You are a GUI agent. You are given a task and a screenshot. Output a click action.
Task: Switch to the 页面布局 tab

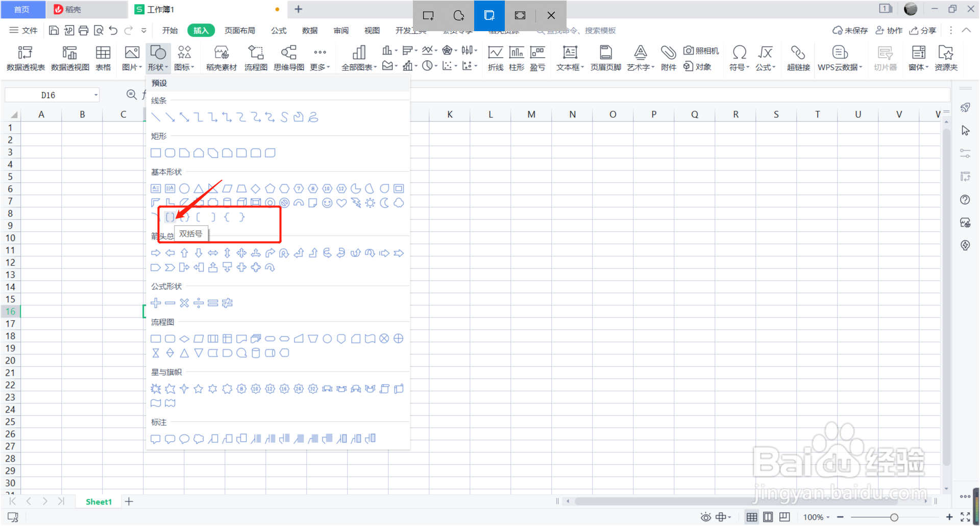(240, 30)
